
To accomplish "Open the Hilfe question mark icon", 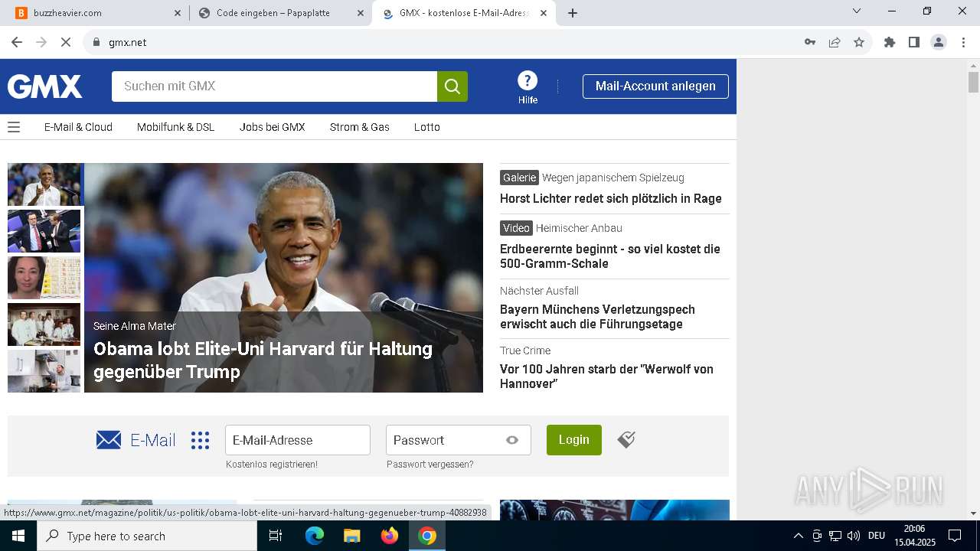I will pyautogui.click(x=528, y=80).
